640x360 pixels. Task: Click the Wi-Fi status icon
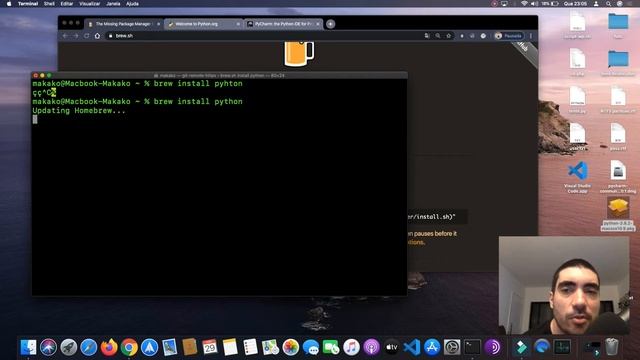click(x=524, y=4)
